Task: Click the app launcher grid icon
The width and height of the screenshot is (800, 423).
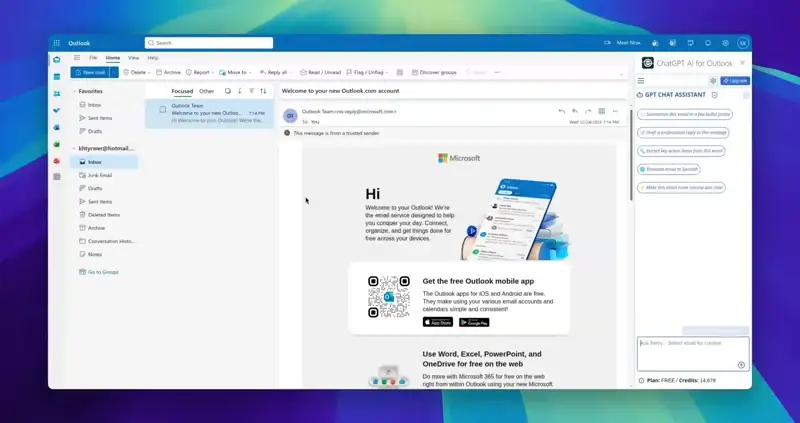Action: click(57, 43)
